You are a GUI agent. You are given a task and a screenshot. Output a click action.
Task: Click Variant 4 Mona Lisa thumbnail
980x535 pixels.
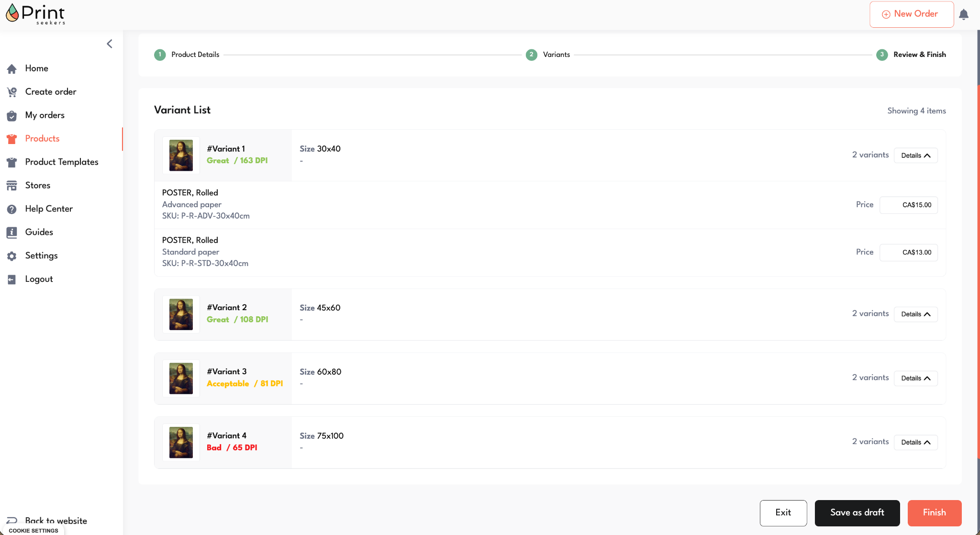click(x=181, y=443)
